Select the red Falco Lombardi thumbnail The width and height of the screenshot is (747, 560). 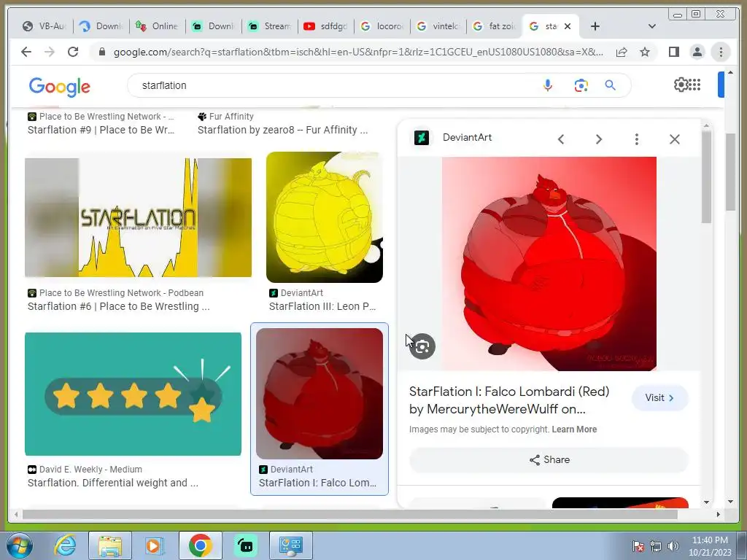pos(320,394)
